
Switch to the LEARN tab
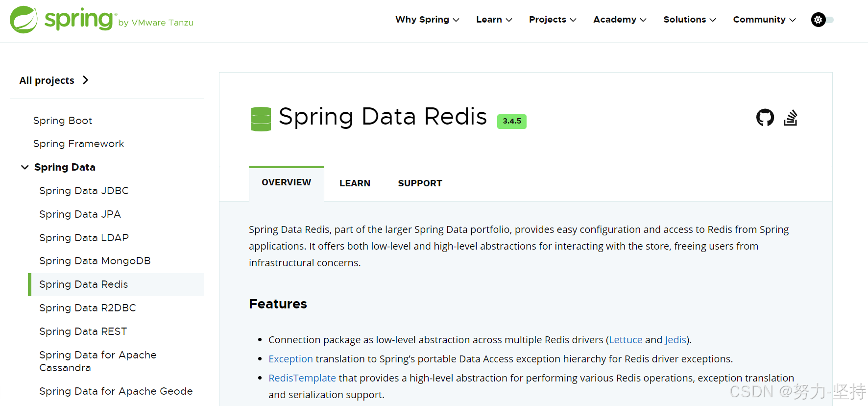(355, 183)
